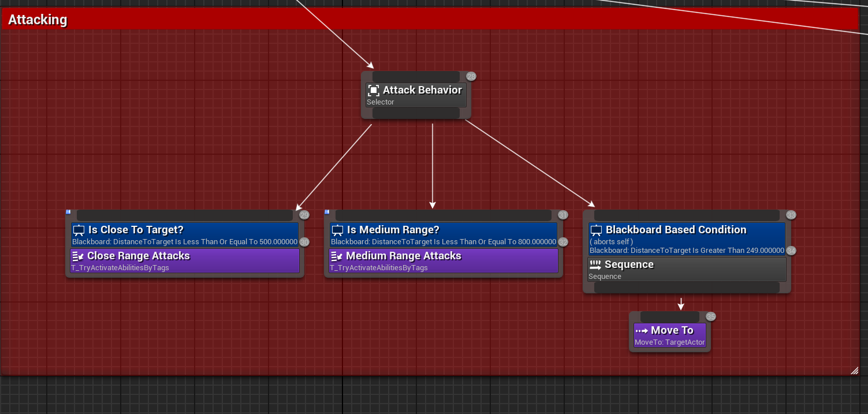
Task: Click the resize handle at the canvas corner
Action: click(x=853, y=371)
